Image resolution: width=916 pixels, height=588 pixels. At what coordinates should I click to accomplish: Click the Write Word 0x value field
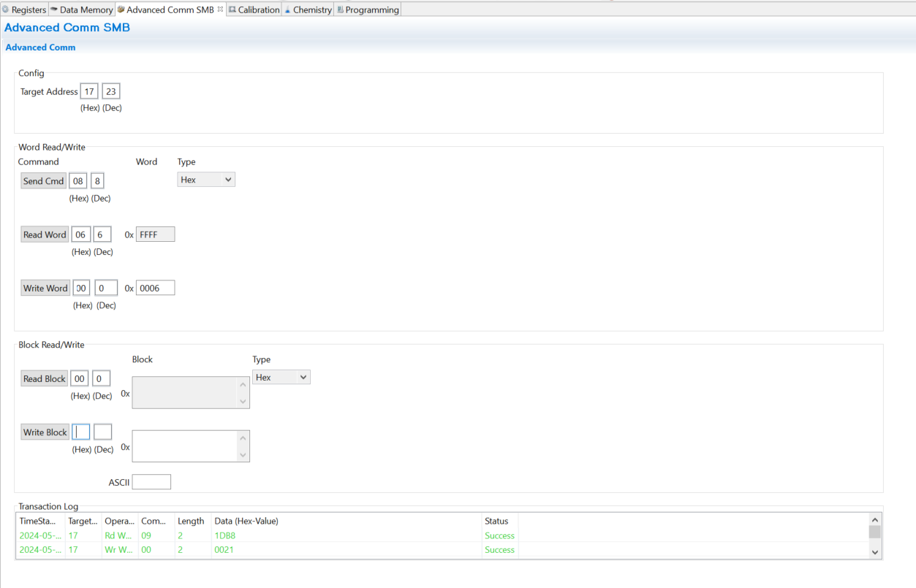pos(155,288)
